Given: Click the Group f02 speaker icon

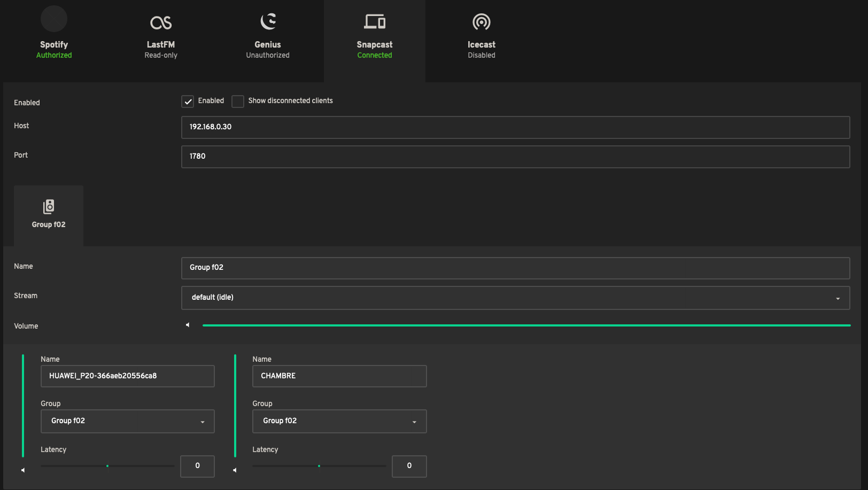Looking at the screenshot, I should (x=48, y=207).
